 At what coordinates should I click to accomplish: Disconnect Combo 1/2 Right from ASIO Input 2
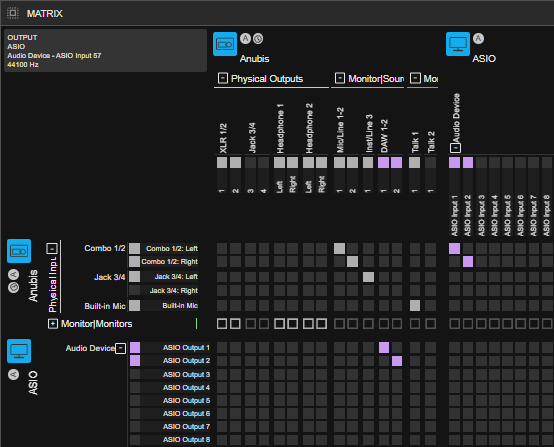click(x=468, y=261)
